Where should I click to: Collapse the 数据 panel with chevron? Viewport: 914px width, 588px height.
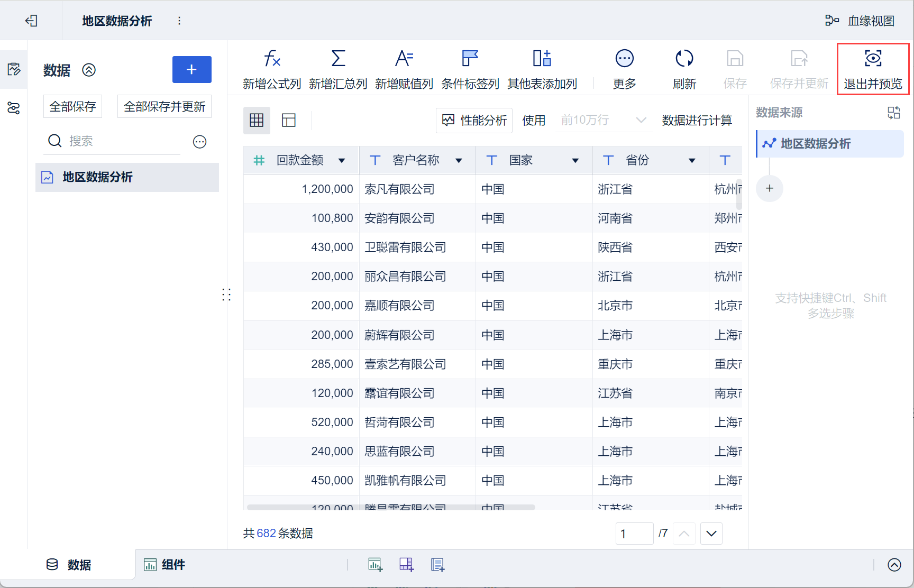click(89, 70)
